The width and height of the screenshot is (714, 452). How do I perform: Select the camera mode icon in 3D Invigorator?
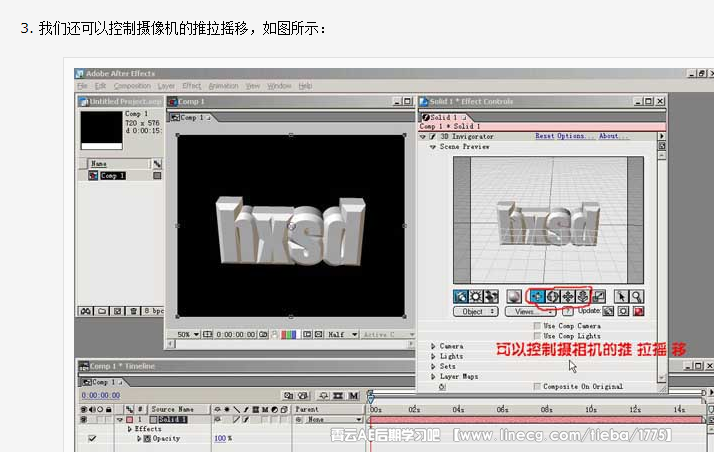460,297
